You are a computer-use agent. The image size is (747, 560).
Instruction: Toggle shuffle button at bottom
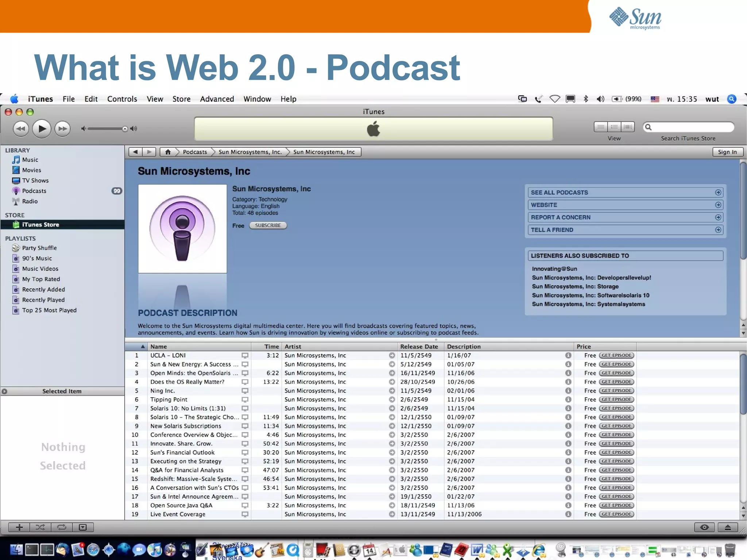tap(40, 527)
